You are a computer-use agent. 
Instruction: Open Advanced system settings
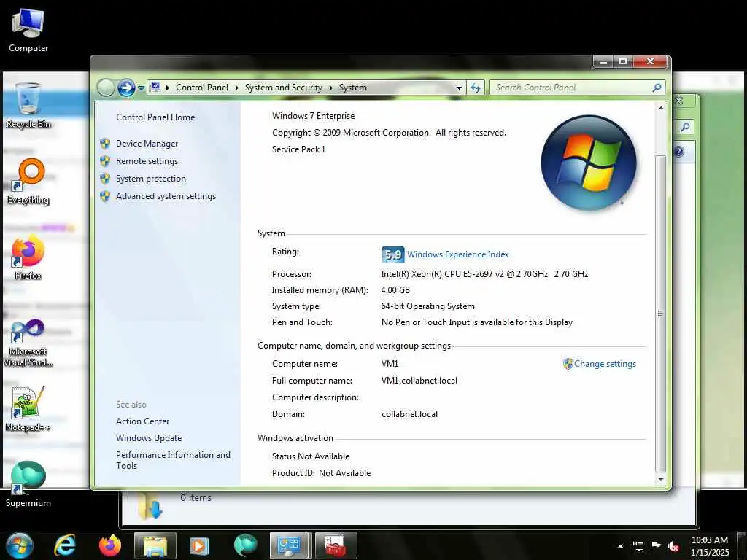166,196
